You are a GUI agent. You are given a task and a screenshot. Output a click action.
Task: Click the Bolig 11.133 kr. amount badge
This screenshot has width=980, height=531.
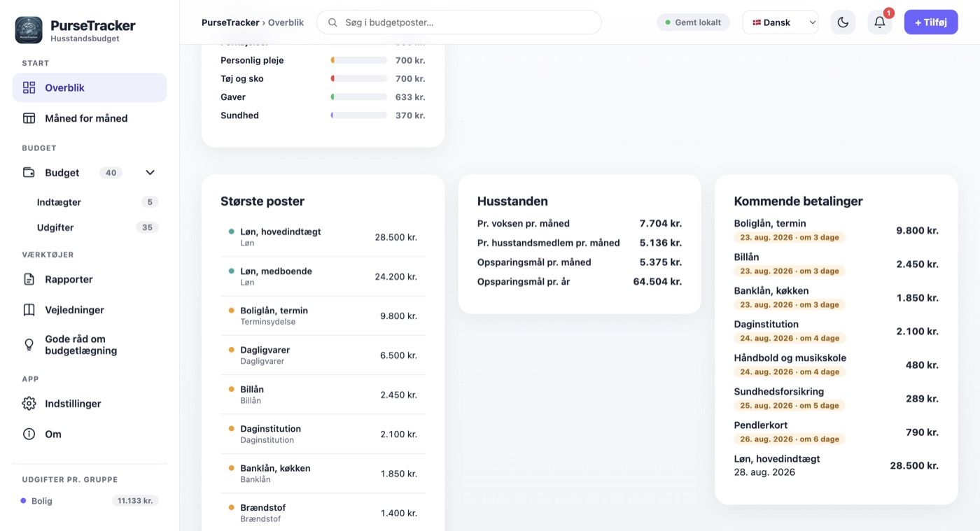click(135, 501)
